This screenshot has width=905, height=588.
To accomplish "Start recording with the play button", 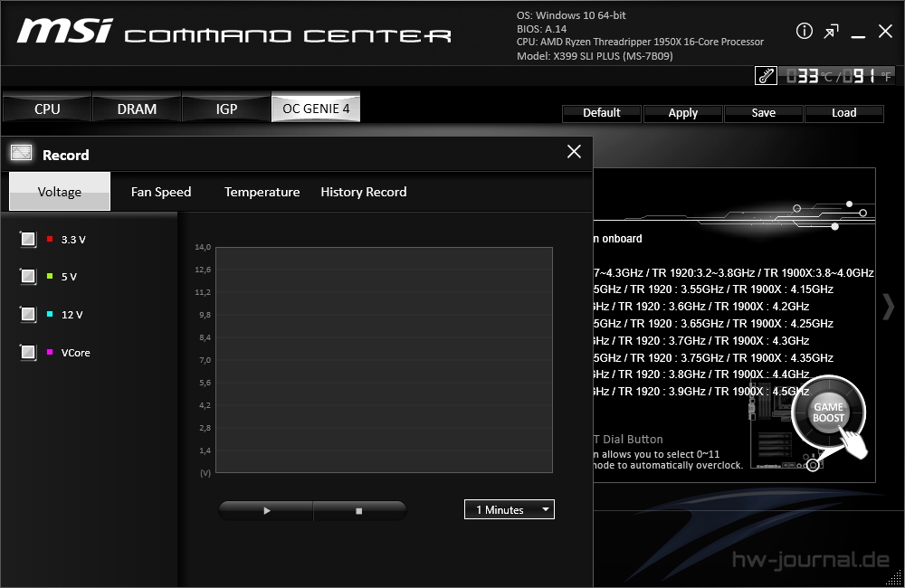I will click(x=266, y=511).
